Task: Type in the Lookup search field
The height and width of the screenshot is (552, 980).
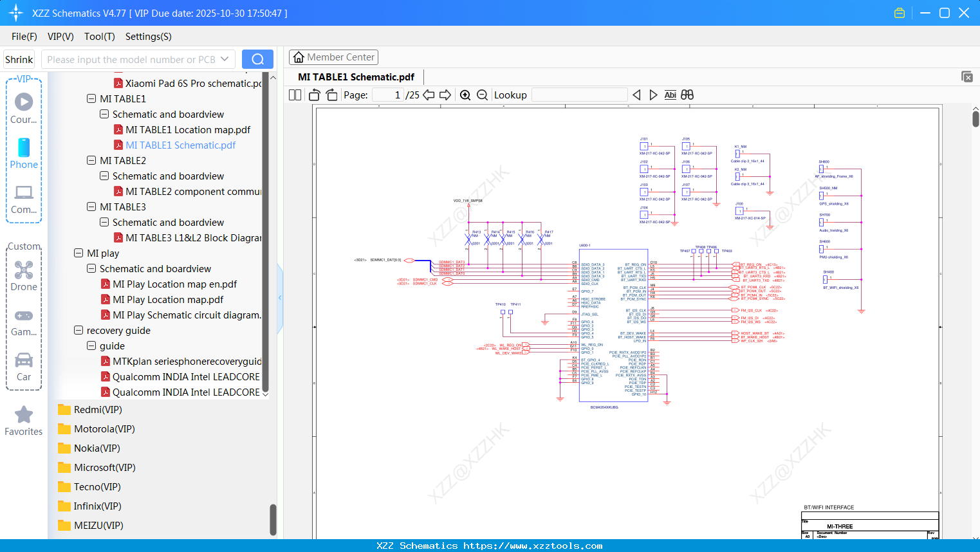Action: pos(578,95)
